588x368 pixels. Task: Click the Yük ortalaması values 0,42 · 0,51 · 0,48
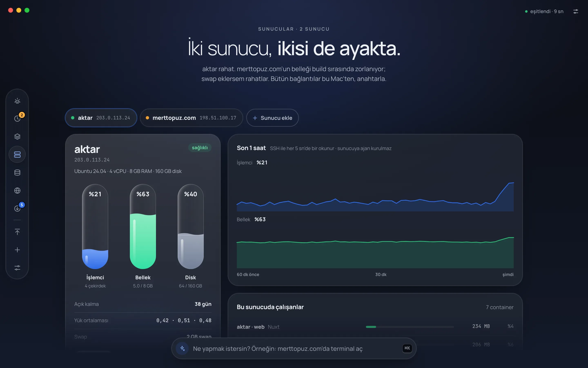coord(184,320)
